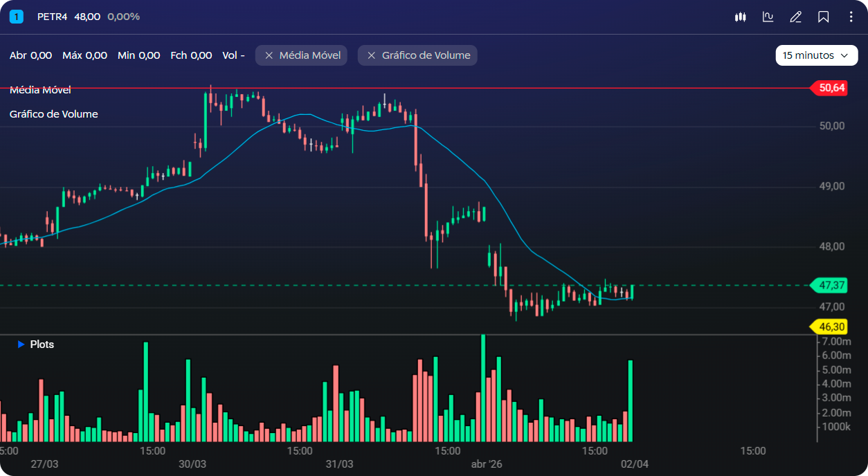Click the blue number 1 badge
Viewport: 868px width, 476px height.
pos(16,17)
